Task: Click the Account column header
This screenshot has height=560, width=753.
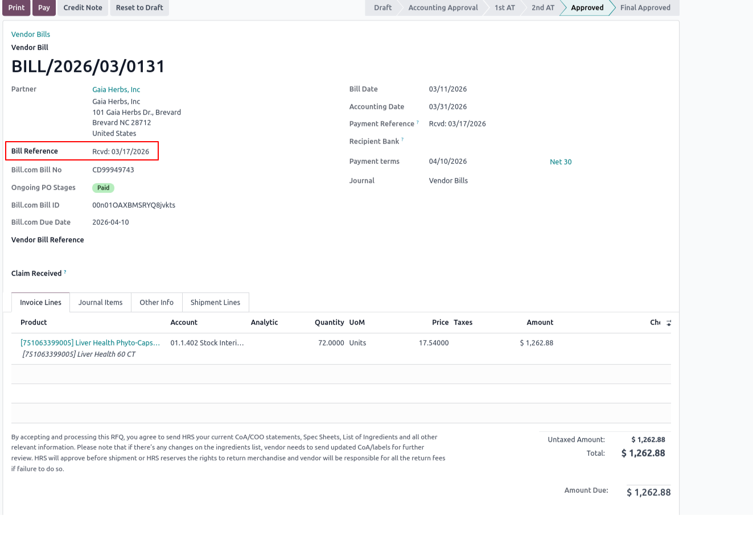Action: pyautogui.click(x=184, y=322)
